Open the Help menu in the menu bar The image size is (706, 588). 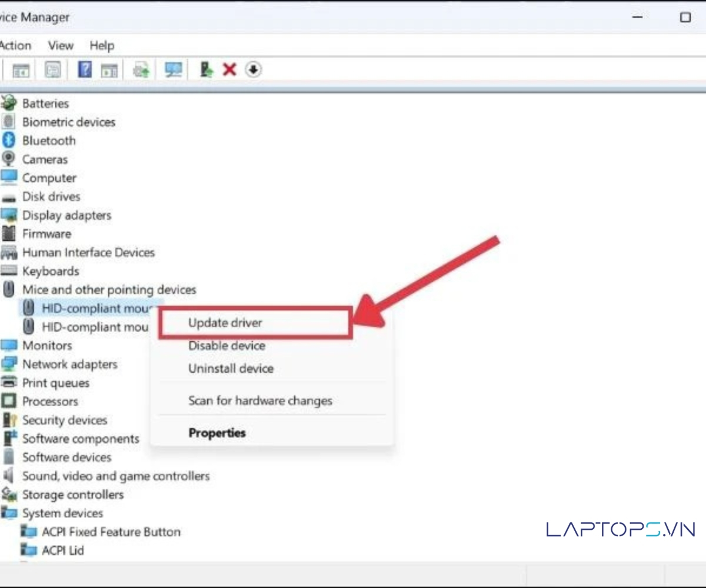pos(102,45)
